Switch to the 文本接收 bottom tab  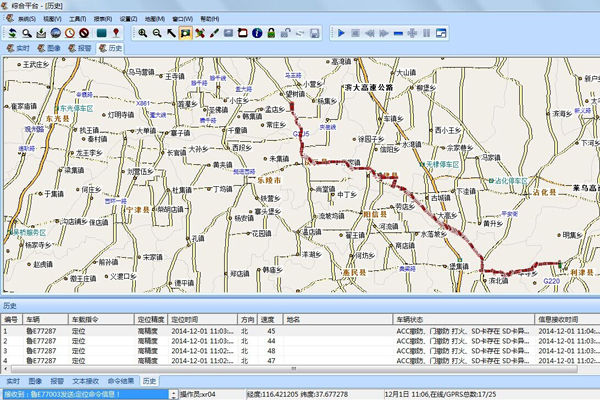tap(86, 381)
